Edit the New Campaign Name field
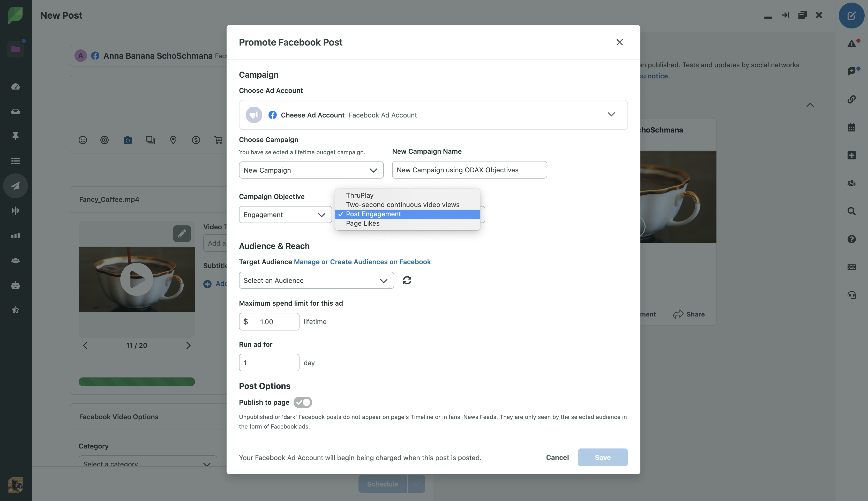The height and width of the screenshot is (501, 868). (470, 170)
